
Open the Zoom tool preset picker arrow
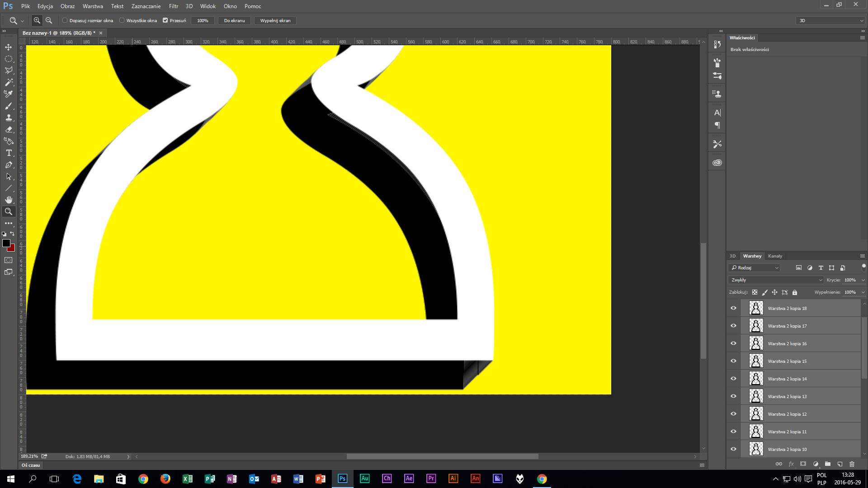tap(22, 21)
